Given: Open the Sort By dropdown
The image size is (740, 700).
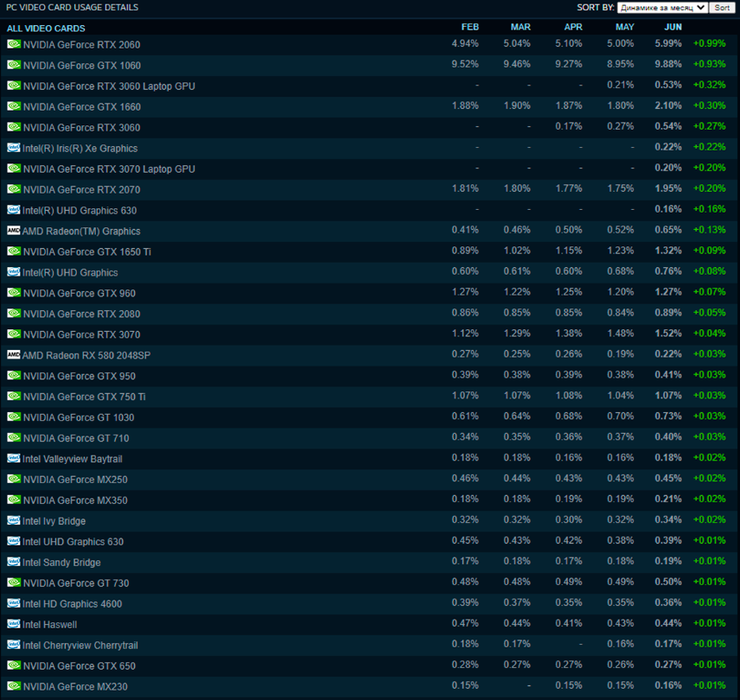Looking at the screenshot, I should point(662,8).
